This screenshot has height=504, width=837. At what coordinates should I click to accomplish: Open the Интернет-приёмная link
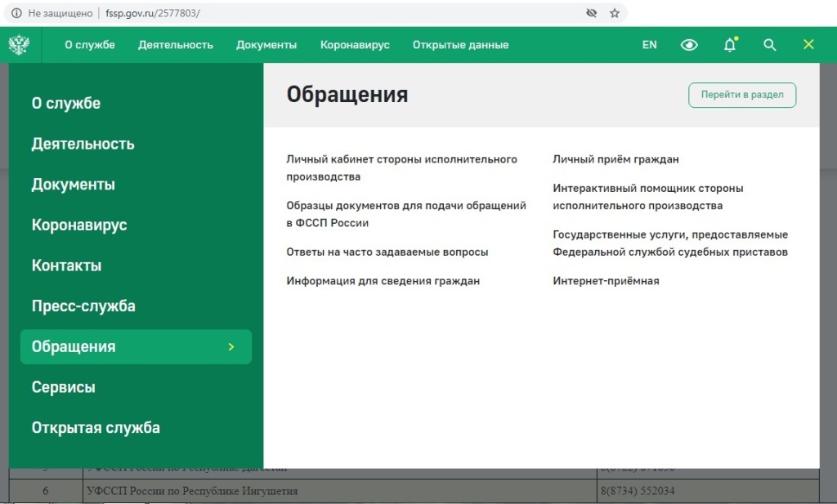pyautogui.click(x=606, y=281)
